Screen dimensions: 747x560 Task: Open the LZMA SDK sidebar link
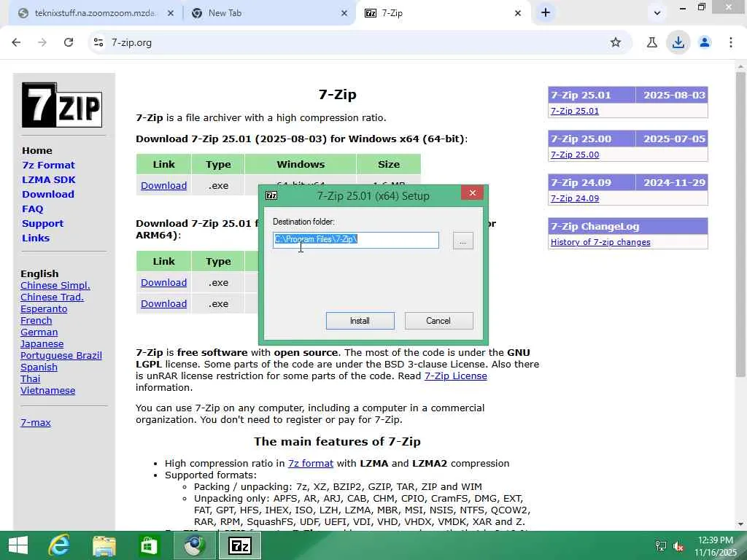(x=49, y=179)
